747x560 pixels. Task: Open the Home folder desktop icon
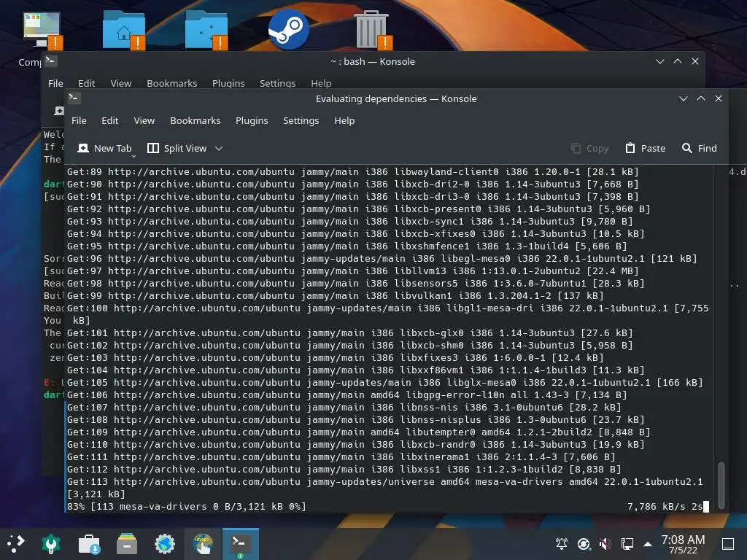tap(124, 31)
